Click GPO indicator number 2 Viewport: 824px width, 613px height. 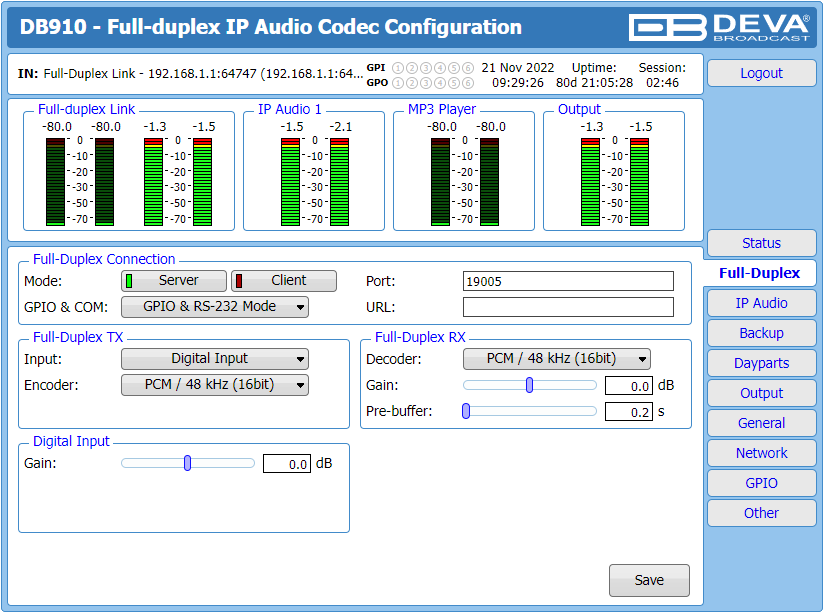point(413,83)
